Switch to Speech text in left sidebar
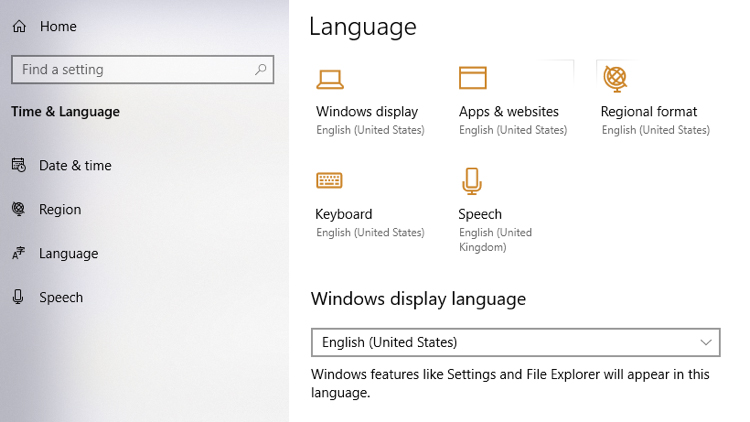 tap(61, 297)
